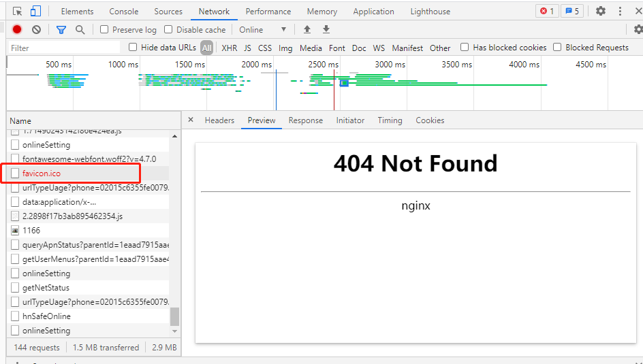The width and height of the screenshot is (643, 364).
Task: Enable Disable cache checkbox
Action: tap(168, 29)
